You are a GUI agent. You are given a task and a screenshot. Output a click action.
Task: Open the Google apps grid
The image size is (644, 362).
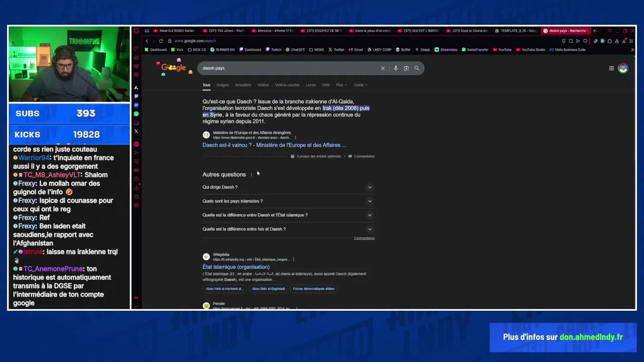[611, 68]
